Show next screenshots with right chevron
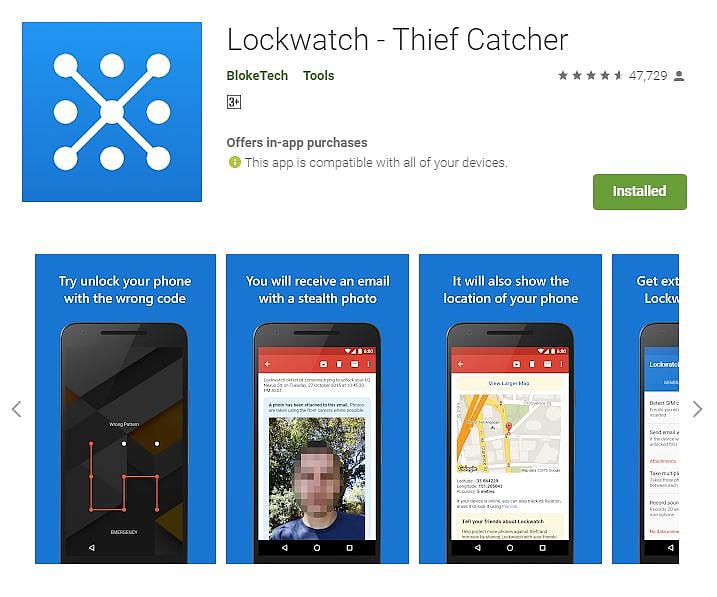Screen dimensions: 717x597 coord(697,409)
